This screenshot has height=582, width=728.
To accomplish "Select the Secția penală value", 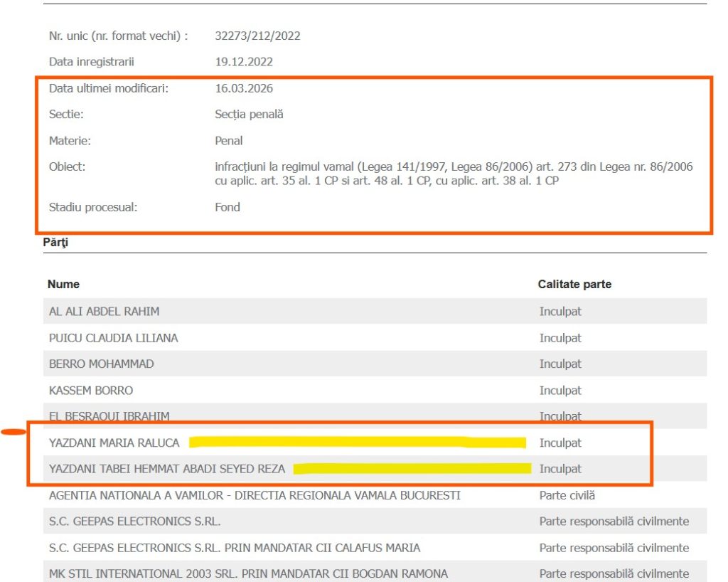I will (249, 115).
